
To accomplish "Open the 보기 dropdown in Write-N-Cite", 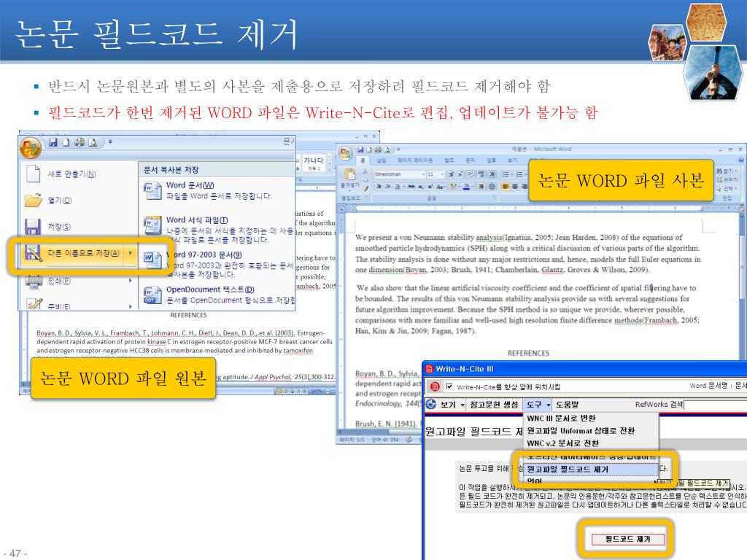I will tap(452, 405).
